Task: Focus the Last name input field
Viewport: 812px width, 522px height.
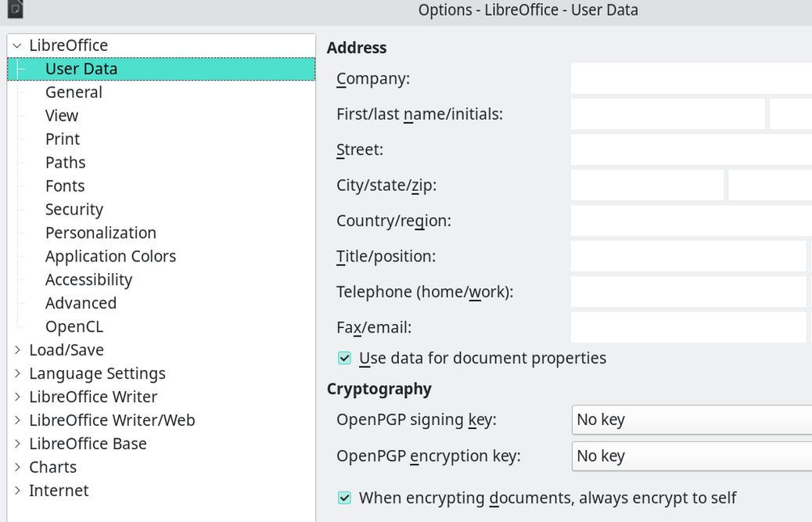Action: pos(791,114)
